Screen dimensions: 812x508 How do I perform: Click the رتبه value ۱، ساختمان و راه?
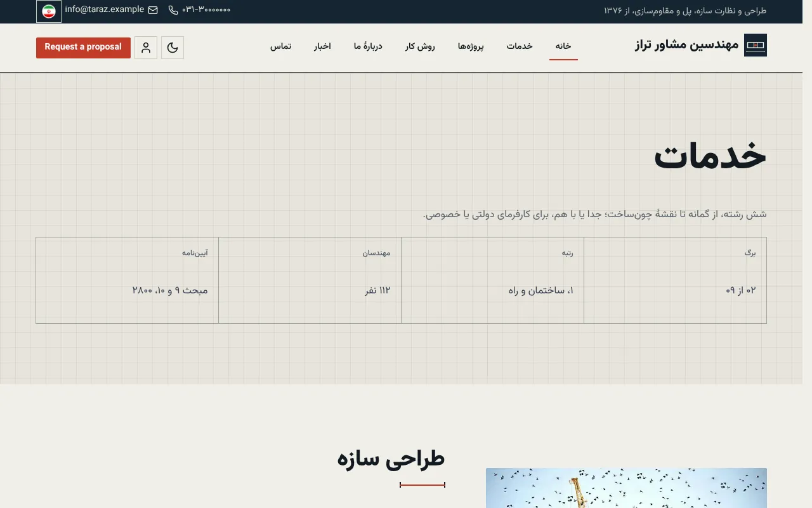[x=540, y=290]
